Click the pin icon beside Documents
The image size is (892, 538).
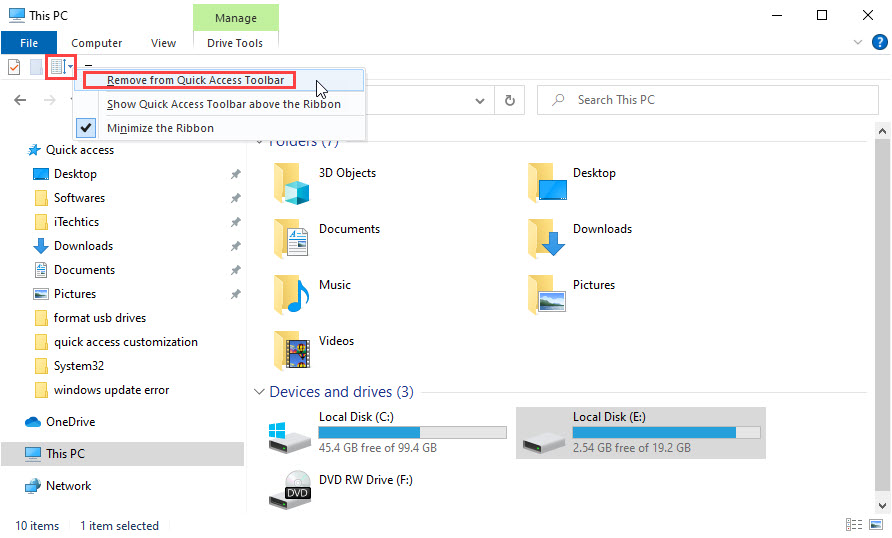click(x=236, y=270)
